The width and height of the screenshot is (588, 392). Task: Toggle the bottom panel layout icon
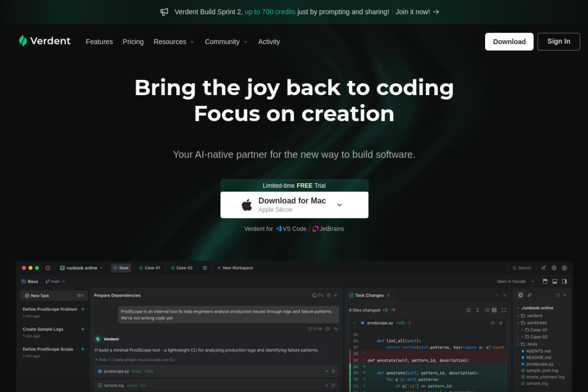pyautogui.click(x=554, y=281)
